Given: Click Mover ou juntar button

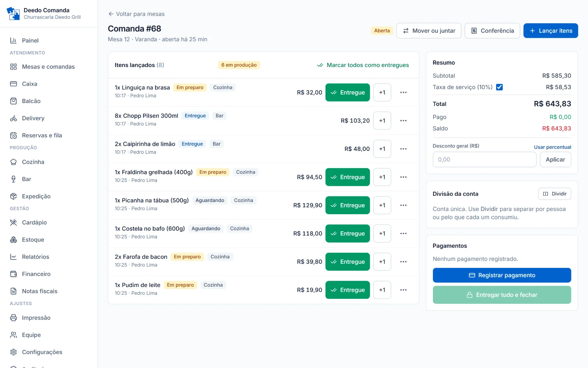Looking at the screenshot, I should pos(429,31).
